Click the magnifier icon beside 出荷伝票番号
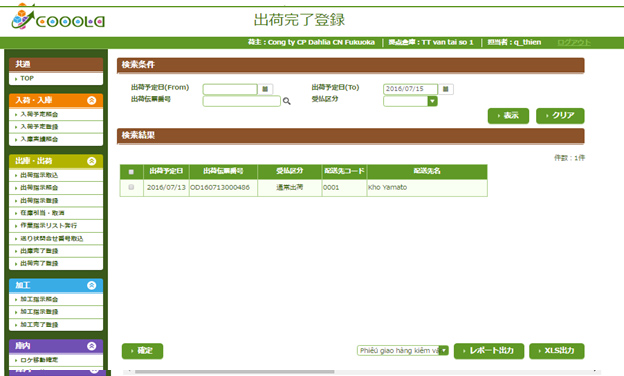The image size is (624, 376). 287,101
